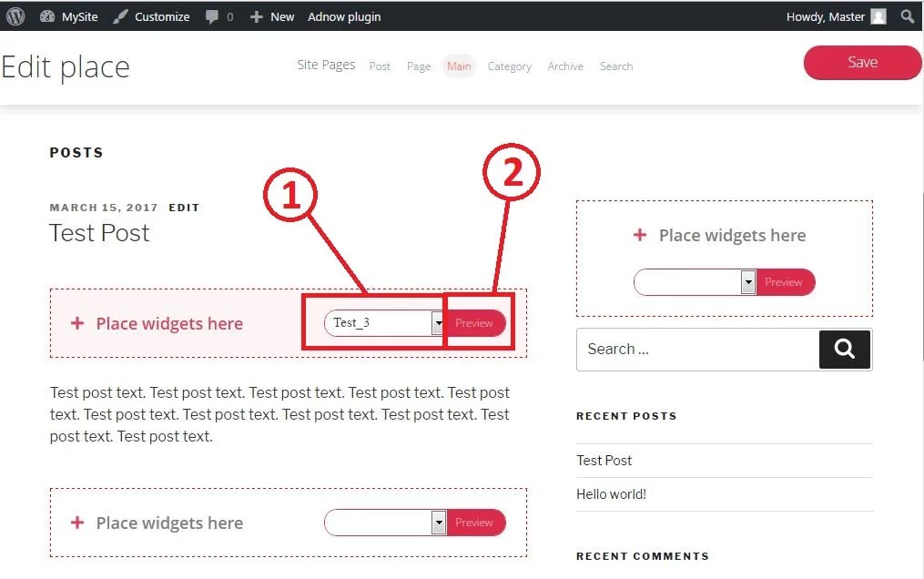924x579 pixels.
Task: Click the sidebar search magnifier button
Action: 844,349
